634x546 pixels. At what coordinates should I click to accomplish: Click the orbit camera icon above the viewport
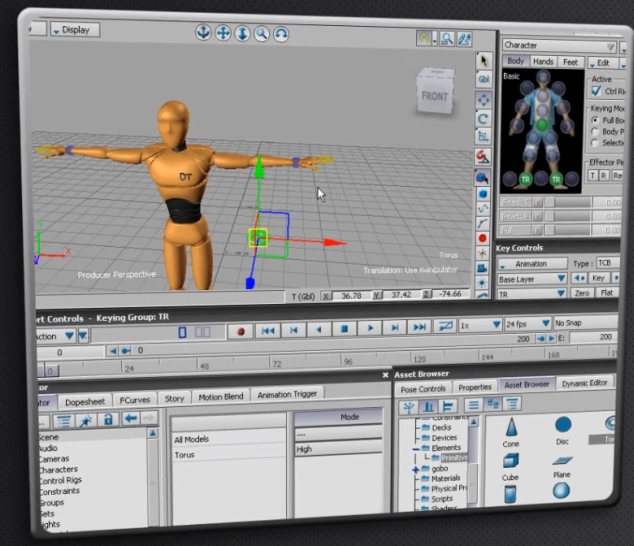[x=203, y=32]
